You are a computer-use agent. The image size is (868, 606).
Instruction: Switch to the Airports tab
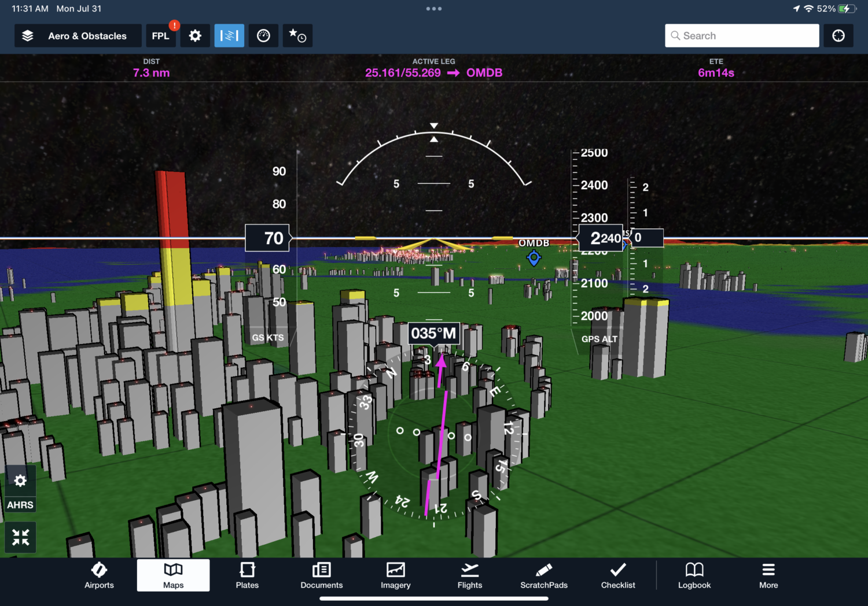click(x=99, y=575)
